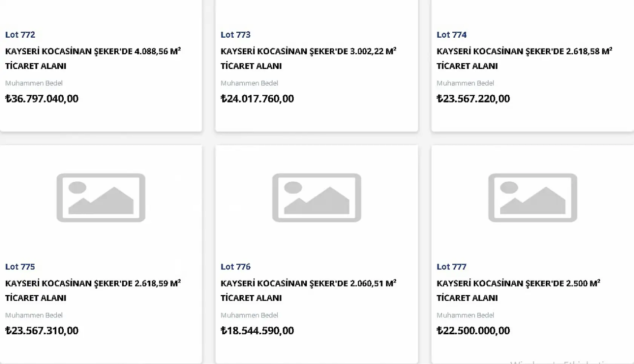Click the ₺18.544.590,00 price on Lot 776
This screenshot has height=364, width=634.
(257, 331)
